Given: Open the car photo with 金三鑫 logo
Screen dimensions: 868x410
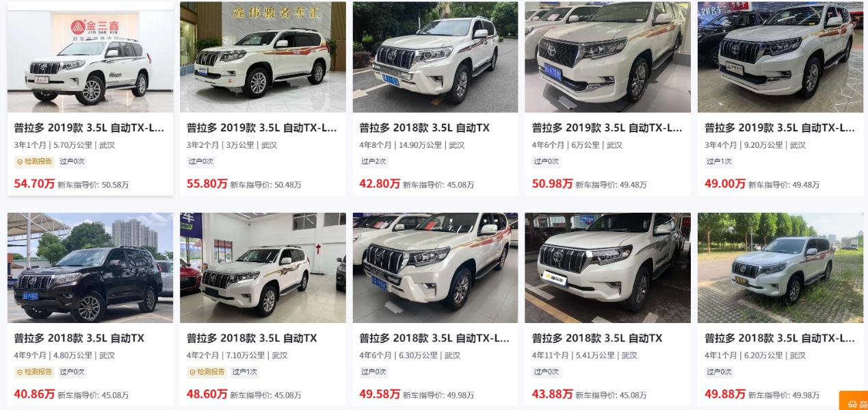Looking at the screenshot, I should pyautogui.click(x=90, y=57).
